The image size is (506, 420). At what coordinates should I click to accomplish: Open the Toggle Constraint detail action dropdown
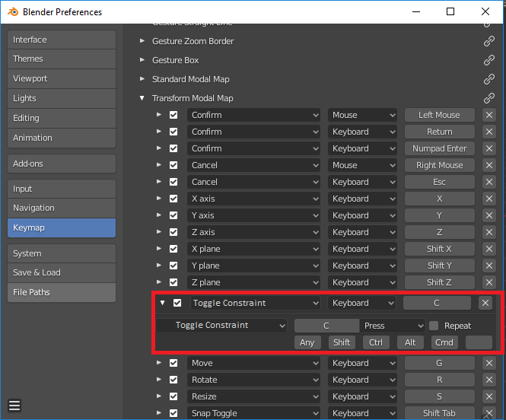[x=221, y=326]
